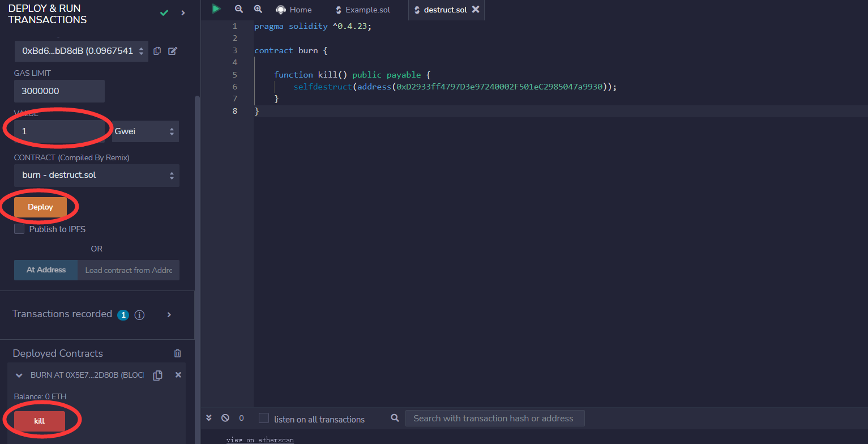Image resolution: width=868 pixels, height=444 pixels.
Task: Copy the selected account address
Action: 157,51
